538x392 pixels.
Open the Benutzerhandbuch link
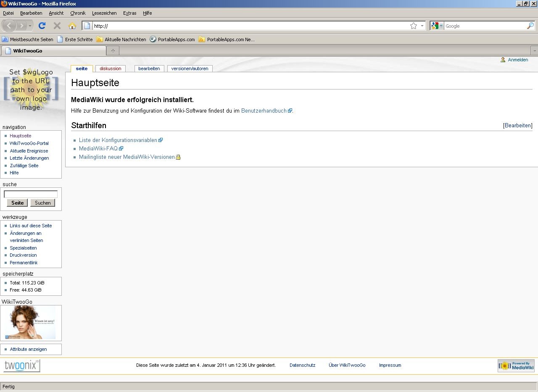pyautogui.click(x=264, y=110)
